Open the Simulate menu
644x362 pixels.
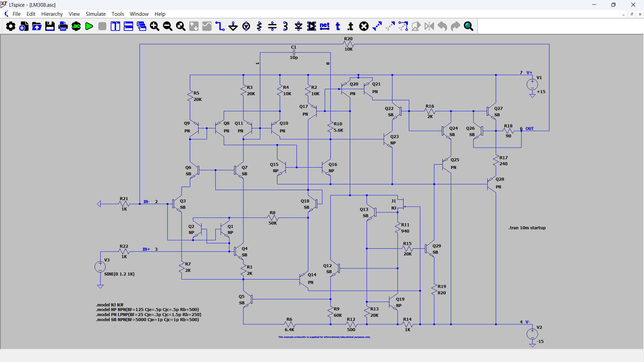pos(96,14)
